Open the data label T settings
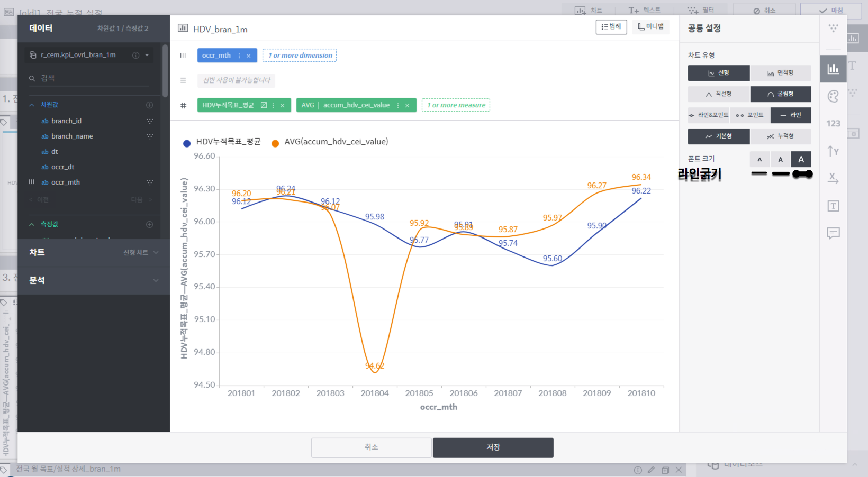Image resolution: width=868 pixels, height=477 pixels. point(833,206)
